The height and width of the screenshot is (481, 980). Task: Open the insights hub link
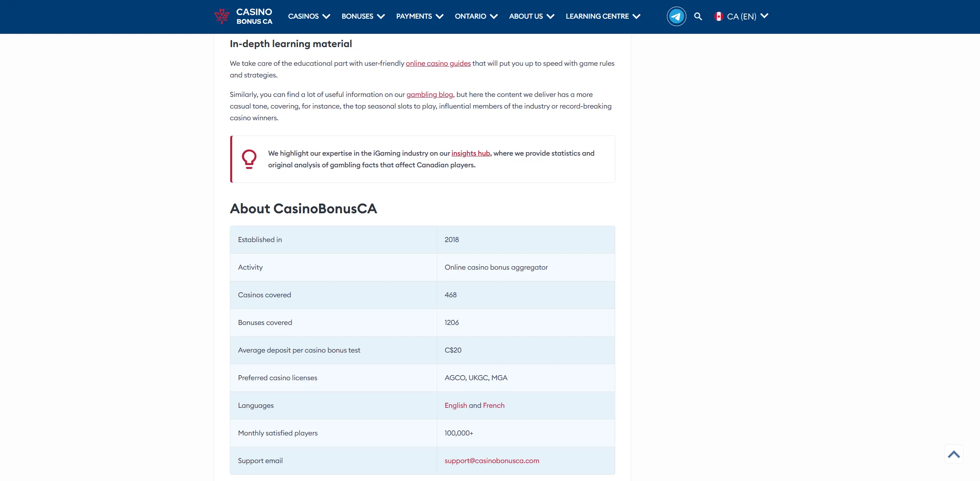(471, 153)
